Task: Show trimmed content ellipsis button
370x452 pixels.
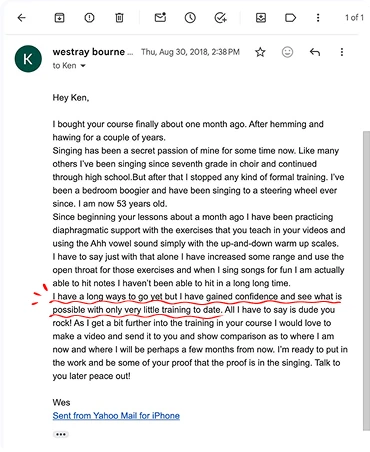Action: point(60,434)
